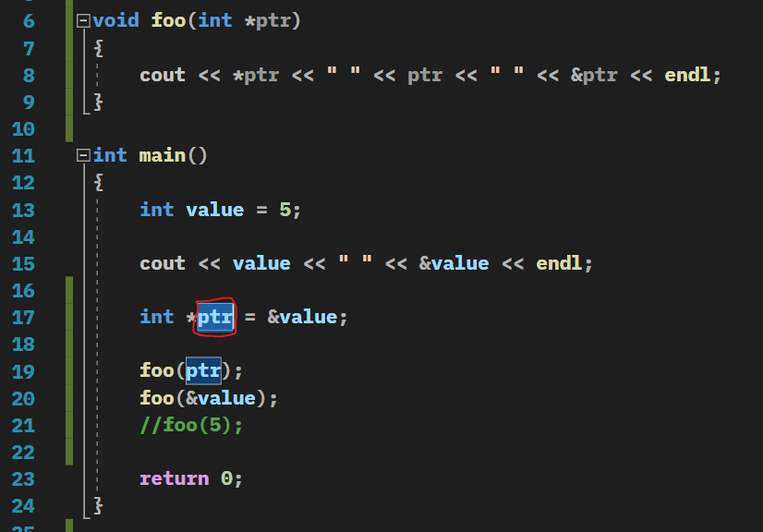Click line number 11 in gutter

click(x=23, y=156)
